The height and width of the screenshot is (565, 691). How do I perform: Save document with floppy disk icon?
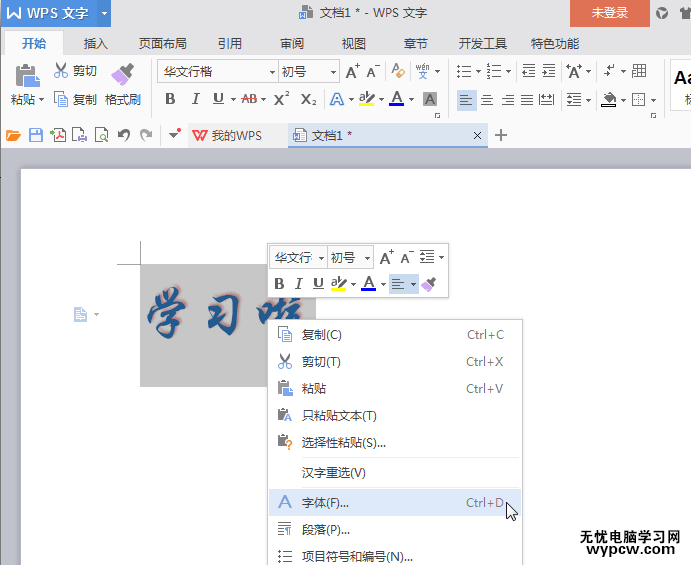pyautogui.click(x=36, y=135)
